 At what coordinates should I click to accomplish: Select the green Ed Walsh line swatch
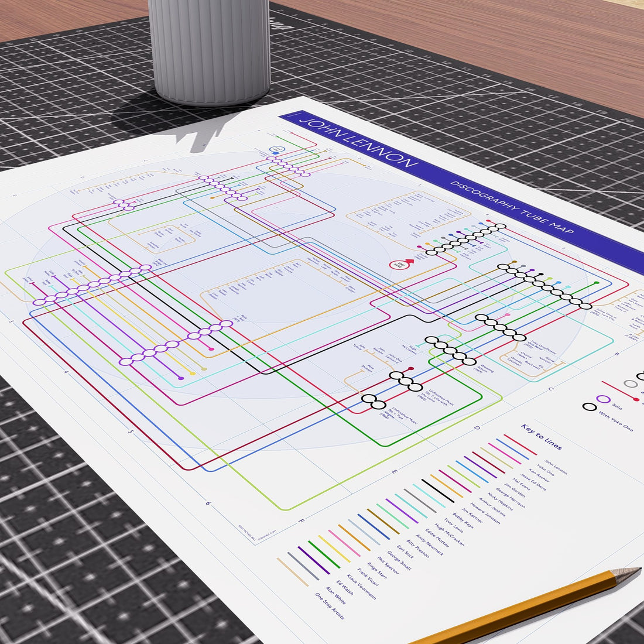click(x=324, y=554)
